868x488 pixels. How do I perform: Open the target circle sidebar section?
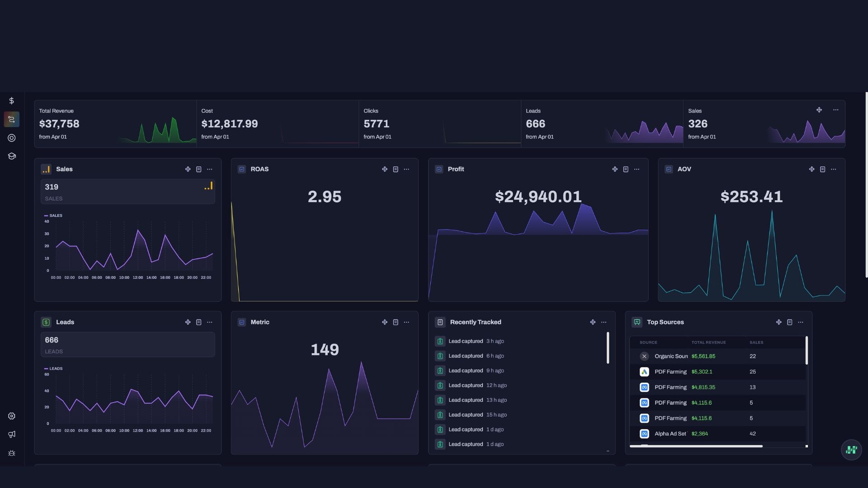(x=12, y=138)
